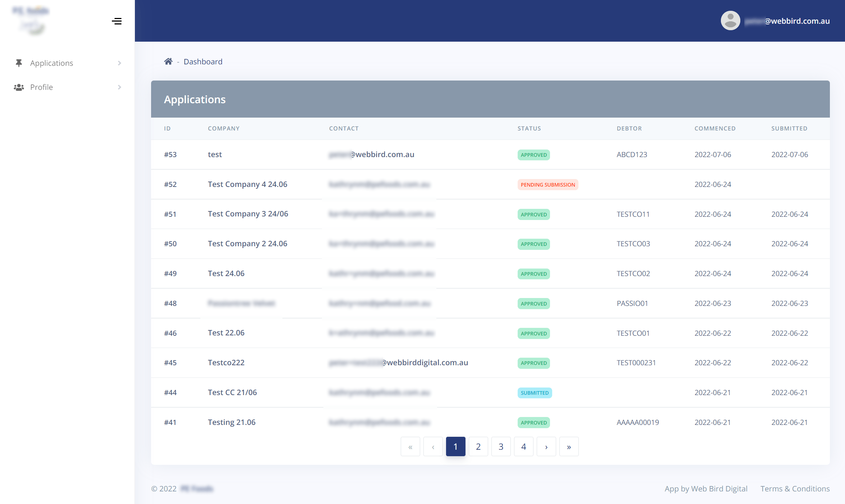Jump to page 4 of applications
Screen dimensions: 845x504
click(x=523, y=447)
